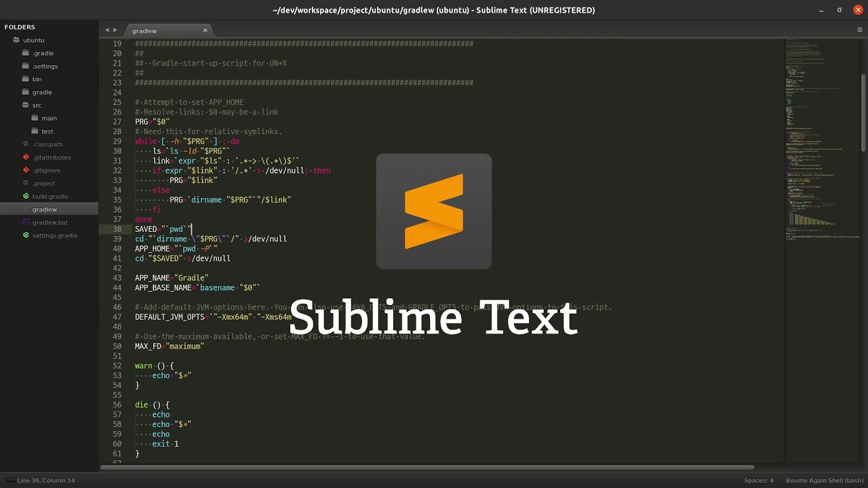Image resolution: width=868 pixels, height=488 pixels.
Task: Click the gear icon beside .classpath
Action: point(26,144)
